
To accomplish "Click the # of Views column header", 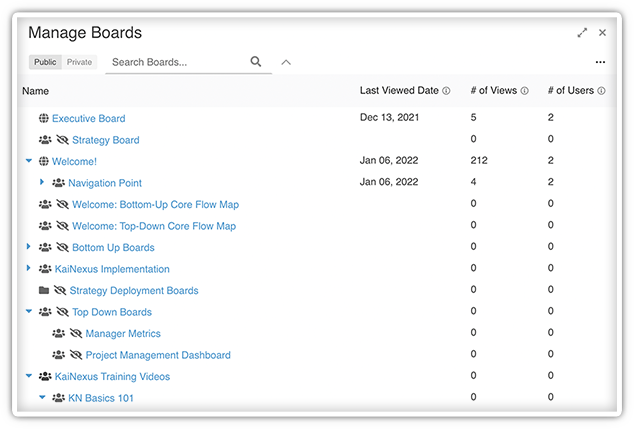I will (494, 90).
